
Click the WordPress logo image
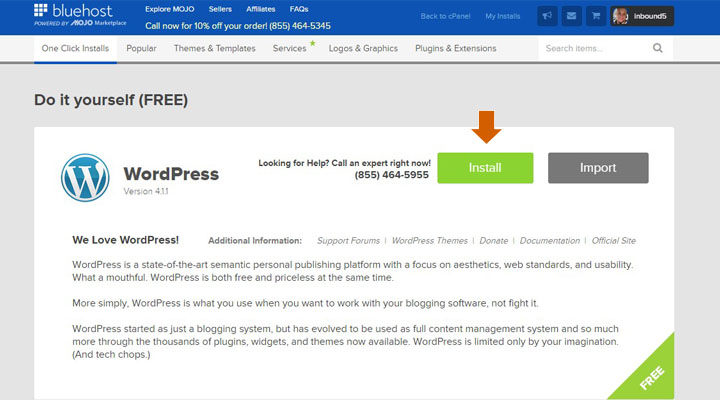coord(85,178)
